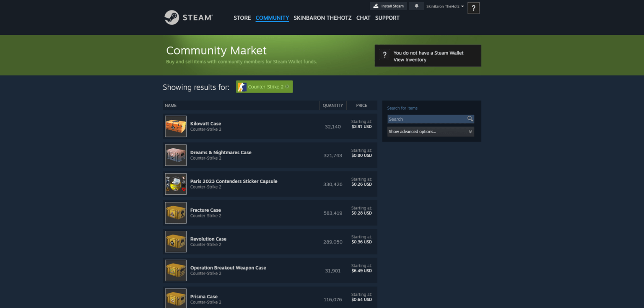644x308 pixels.
Task: Switch to the STORE menu item
Action: point(242,18)
